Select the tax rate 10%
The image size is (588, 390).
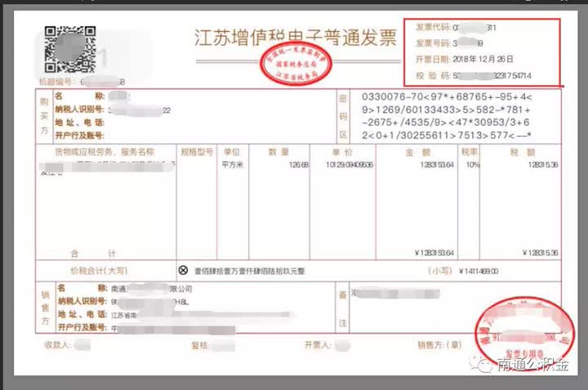coord(473,165)
